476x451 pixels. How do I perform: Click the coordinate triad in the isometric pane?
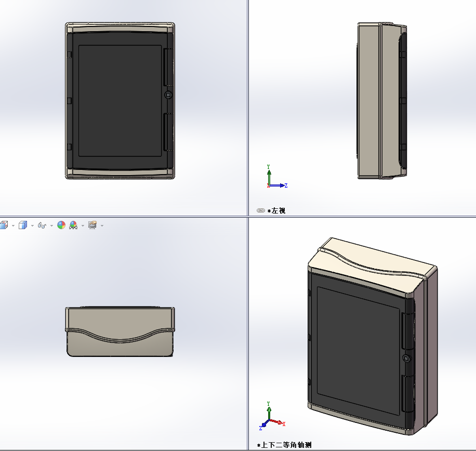272,416
